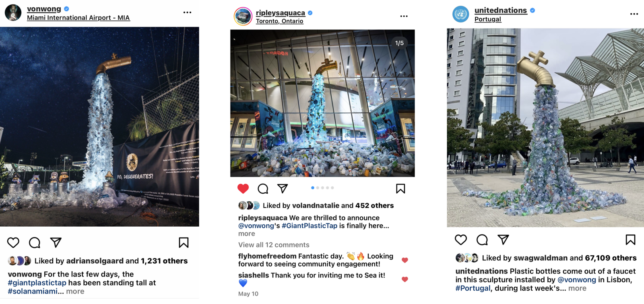Unlike the ripleysaquaca post red heart
Image resolution: width=644 pixels, height=304 pixels.
[x=243, y=188]
